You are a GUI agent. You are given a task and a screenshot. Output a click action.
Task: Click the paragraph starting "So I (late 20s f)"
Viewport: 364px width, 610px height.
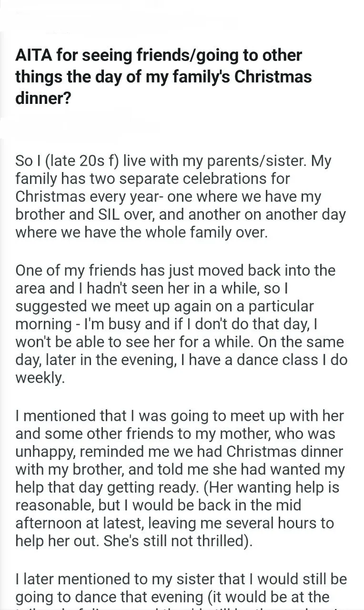(x=181, y=196)
